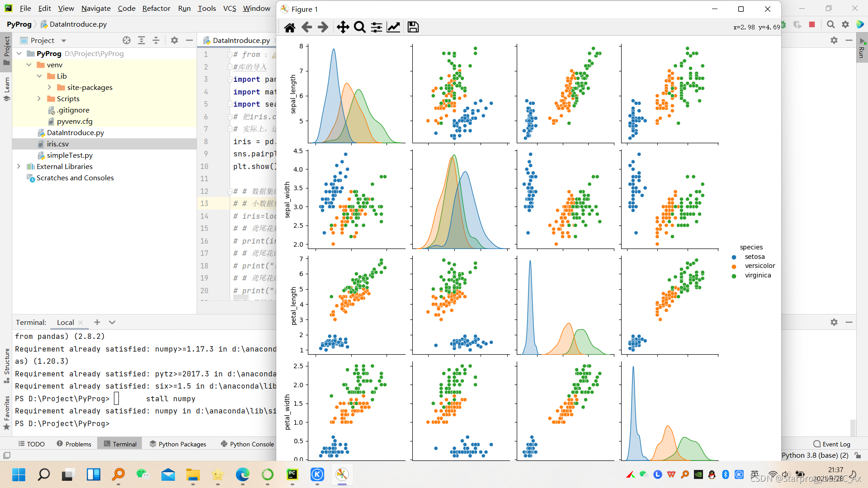Click the Forward arrow in figure toolbar
868x488 pixels.
point(323,27)
